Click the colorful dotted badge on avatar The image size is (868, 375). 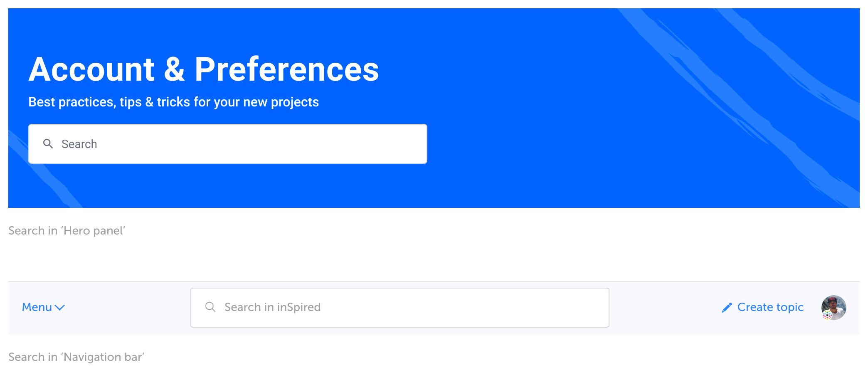pyautogui.click(x=827, y=315)
